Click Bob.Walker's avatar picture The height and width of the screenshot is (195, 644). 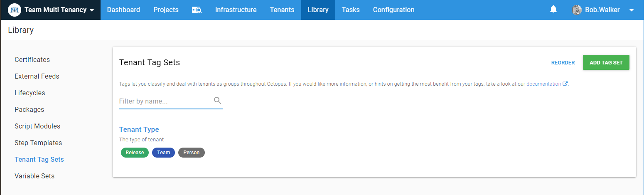(x=576, y=10)
